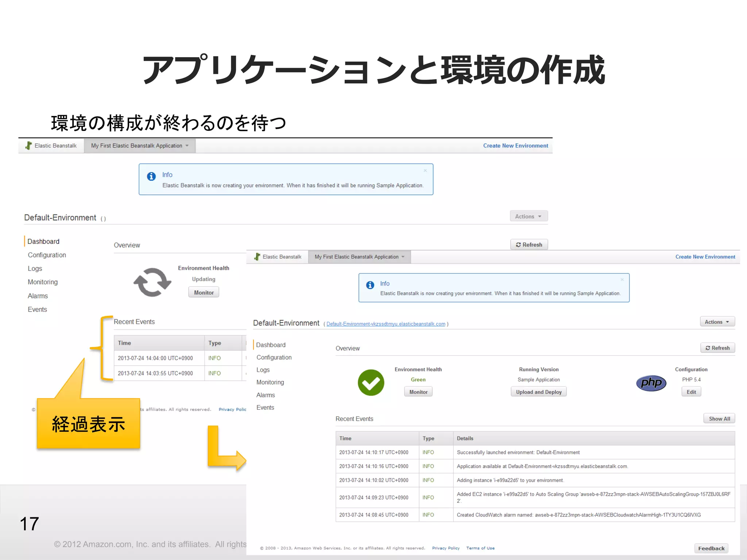
Task: Select Dashboard in the back window sidebar
Action: coord(43,241)
